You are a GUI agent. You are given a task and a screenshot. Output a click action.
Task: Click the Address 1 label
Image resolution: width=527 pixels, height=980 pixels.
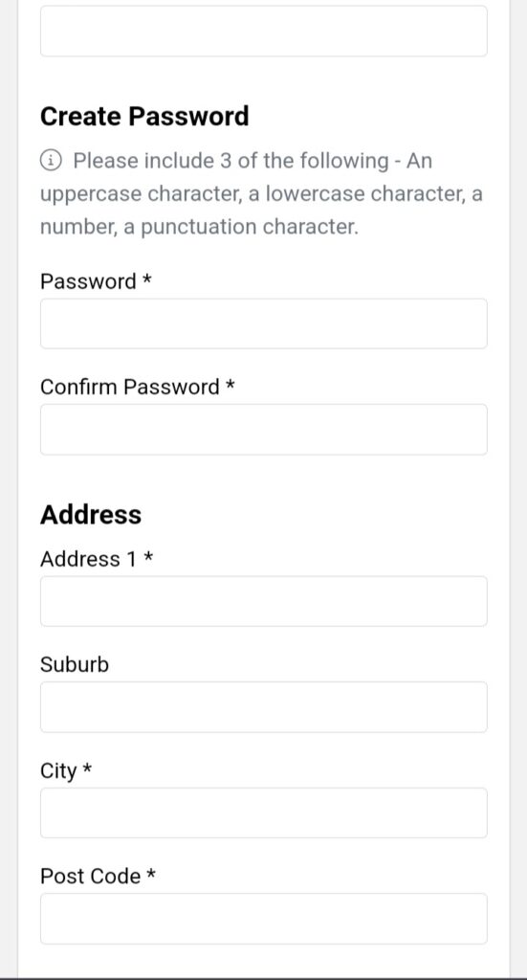[88, 559]
